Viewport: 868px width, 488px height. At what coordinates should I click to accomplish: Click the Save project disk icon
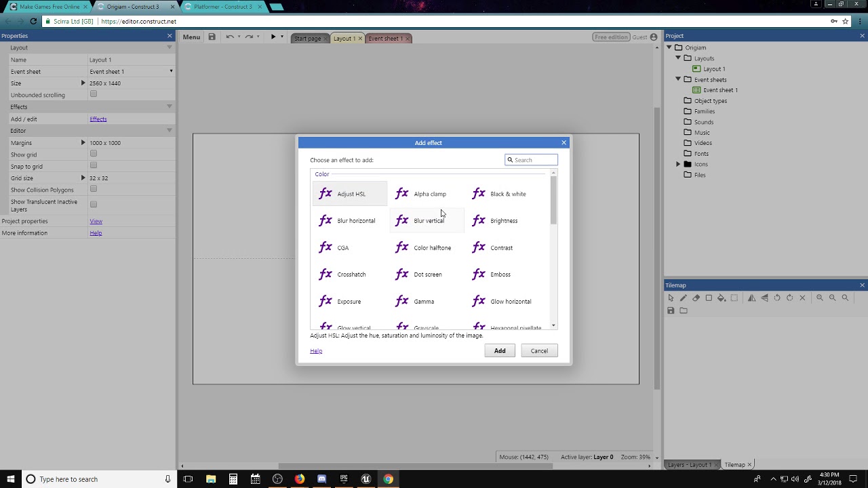pyautogui.click(x=212, y=37)
